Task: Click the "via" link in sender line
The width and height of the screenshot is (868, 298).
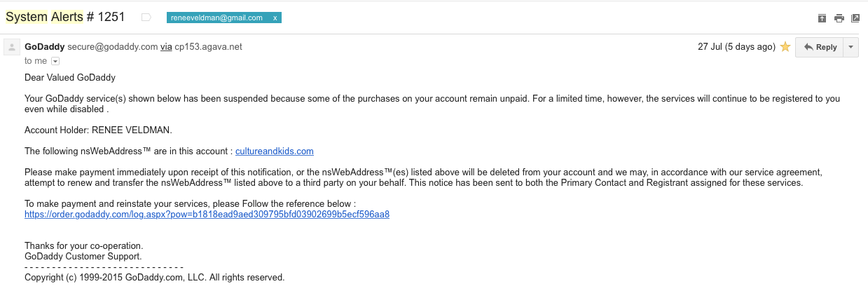Action: [x=166, y=47]
